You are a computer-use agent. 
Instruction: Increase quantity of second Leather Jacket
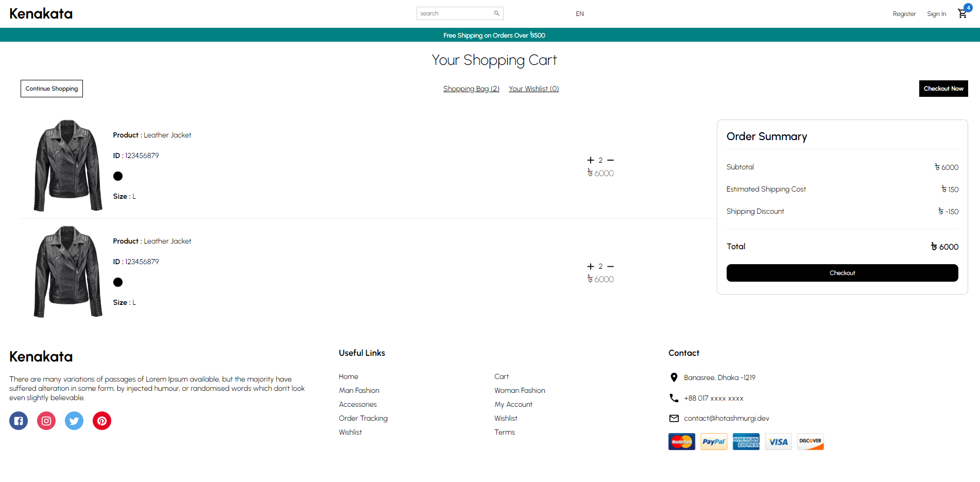click(x=591, y=266)
